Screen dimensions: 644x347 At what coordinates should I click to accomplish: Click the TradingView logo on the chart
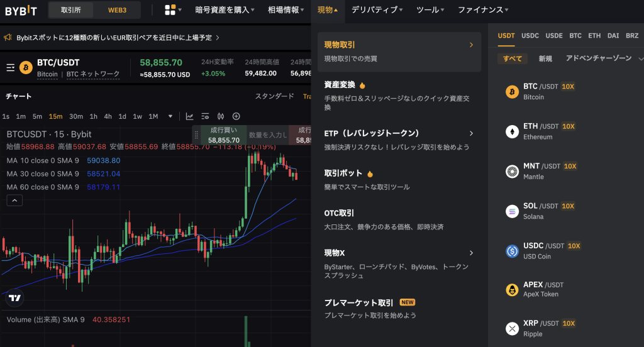pos(15,298)
